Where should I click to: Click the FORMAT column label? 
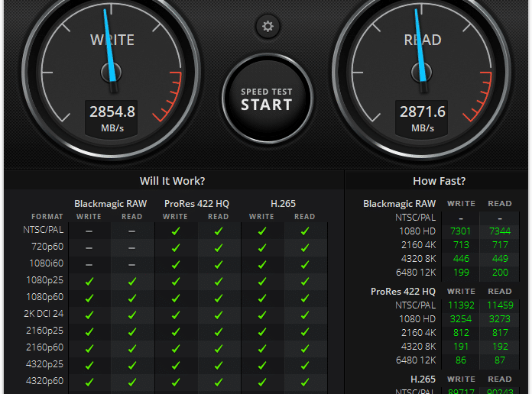click(47, 216)
